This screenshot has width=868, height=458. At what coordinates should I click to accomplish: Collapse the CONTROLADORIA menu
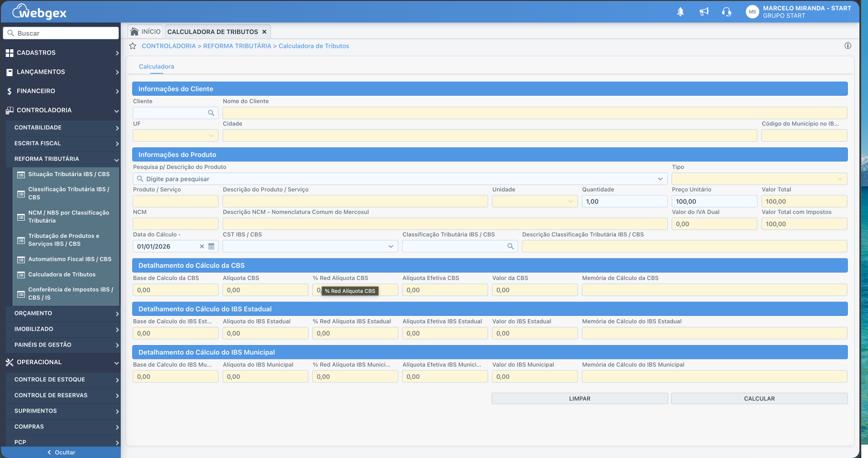tap(61, 110)
